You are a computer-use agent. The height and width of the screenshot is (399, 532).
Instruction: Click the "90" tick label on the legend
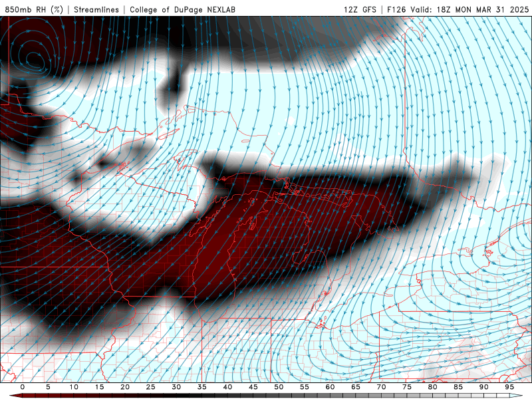(484, 387)
